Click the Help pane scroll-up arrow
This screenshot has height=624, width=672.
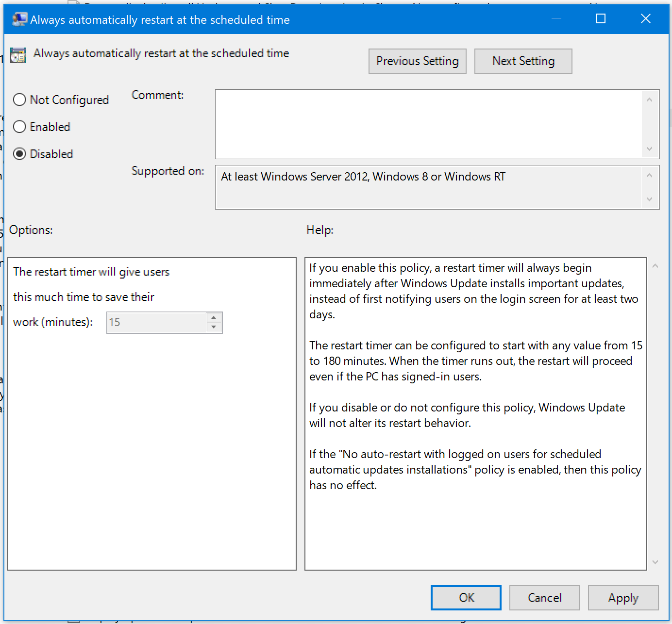coord(655,266)
